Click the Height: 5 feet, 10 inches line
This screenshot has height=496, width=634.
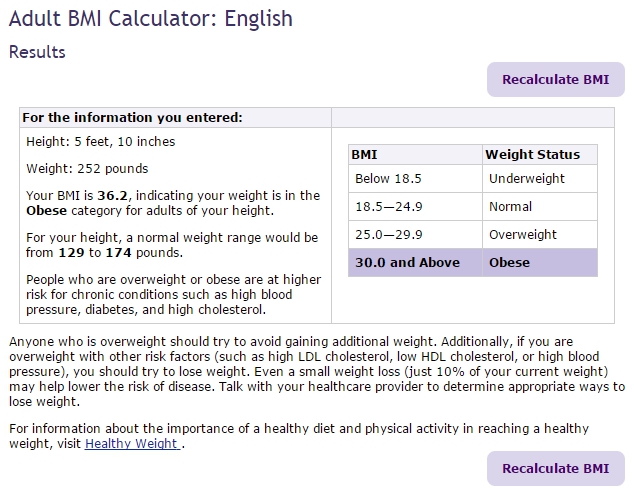[x=101, y=142]
